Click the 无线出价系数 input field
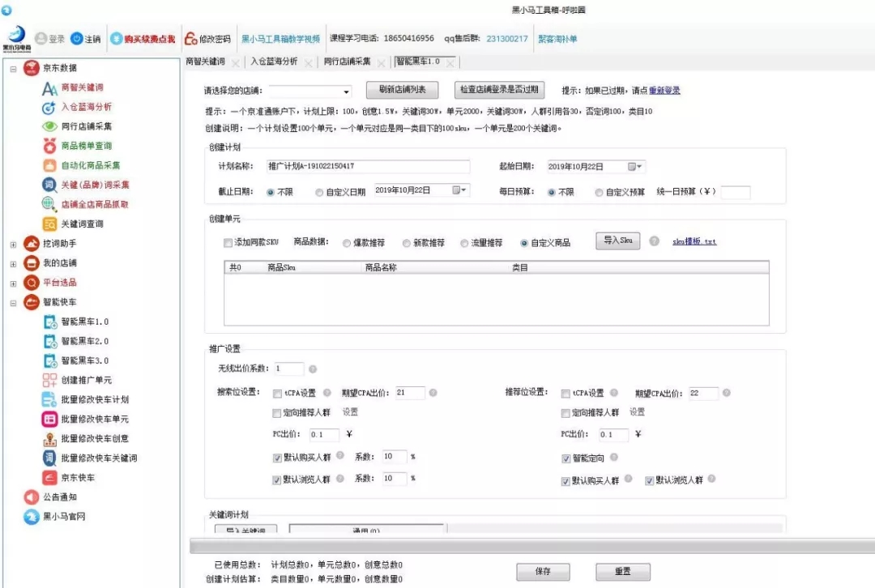875x588 pixels. pos(288,369)
